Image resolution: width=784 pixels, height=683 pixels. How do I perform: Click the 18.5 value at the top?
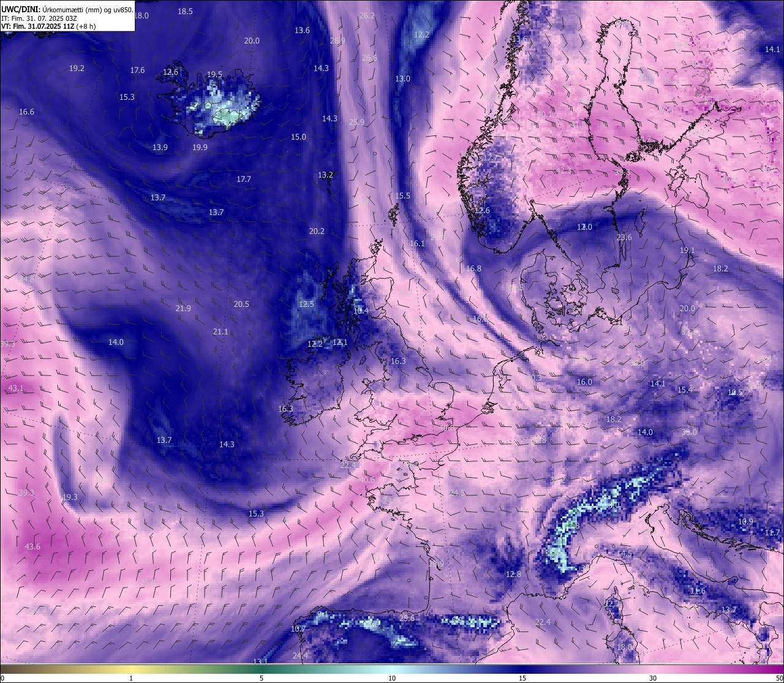(x=185, y=11)
